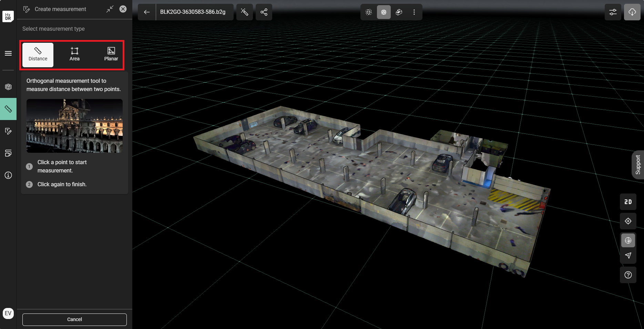This screenshot has height=329, width=644.
Task: Click the step 'Click again to finish.'
Action: 62,185
